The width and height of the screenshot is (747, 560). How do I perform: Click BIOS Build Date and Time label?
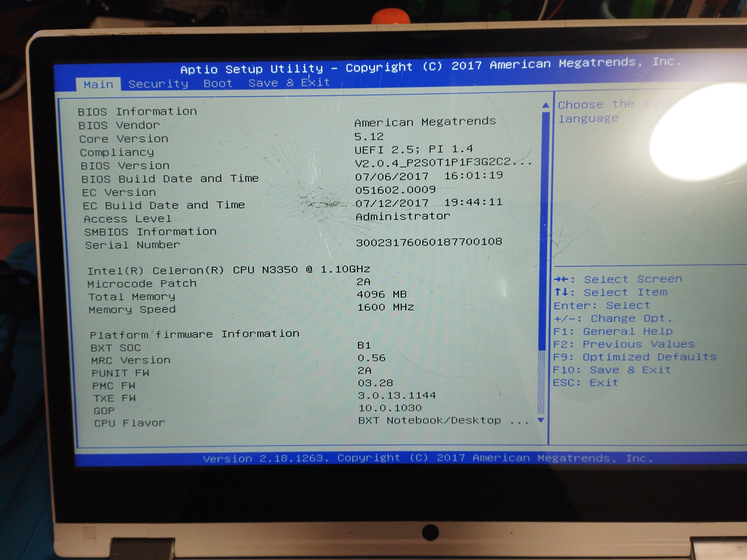click(x=170, y=179)
